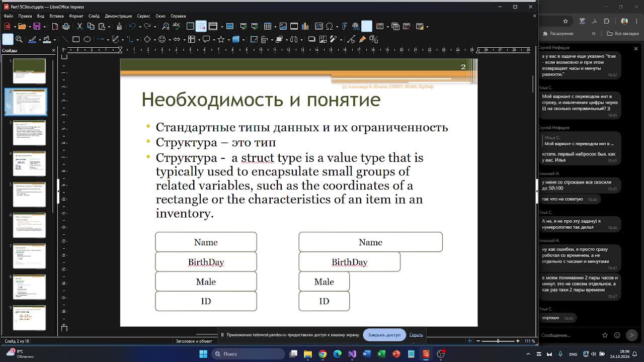
Task: Close the Слайды panel
Action: click(53, 50)
